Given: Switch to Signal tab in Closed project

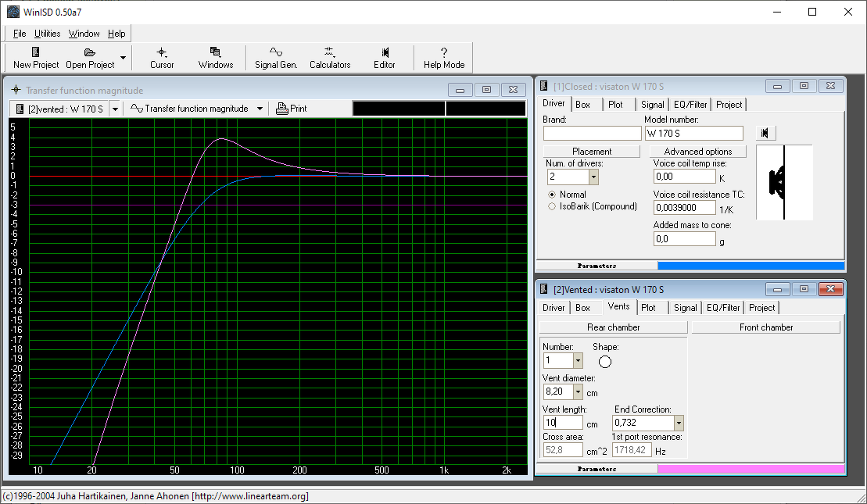Looking at the screenshot, I should point(653,105).
